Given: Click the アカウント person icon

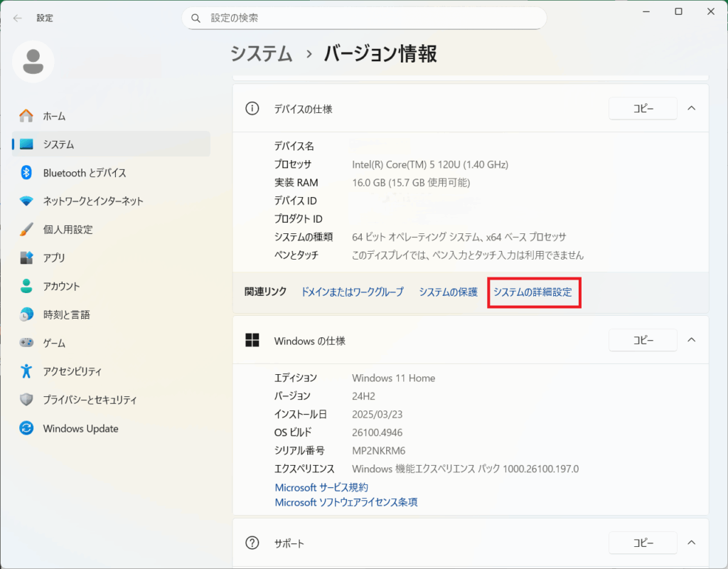Looking at the screenshot, I should [x=26, y=286].
